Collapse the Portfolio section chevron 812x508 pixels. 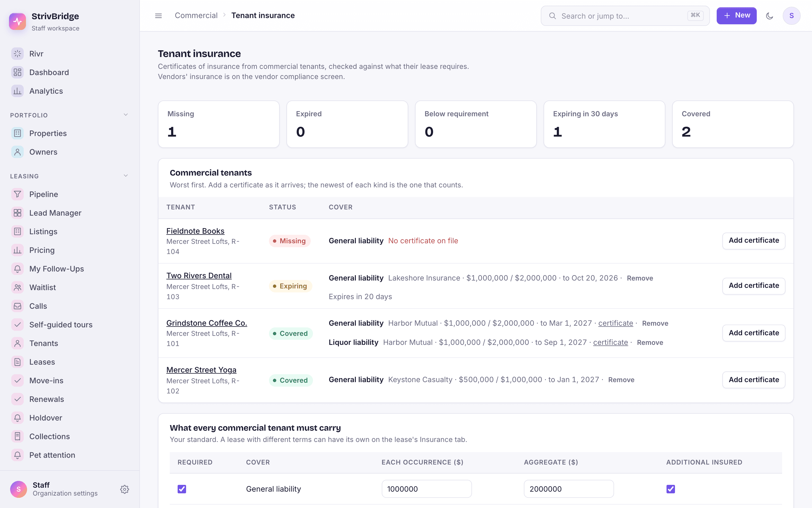126,115
